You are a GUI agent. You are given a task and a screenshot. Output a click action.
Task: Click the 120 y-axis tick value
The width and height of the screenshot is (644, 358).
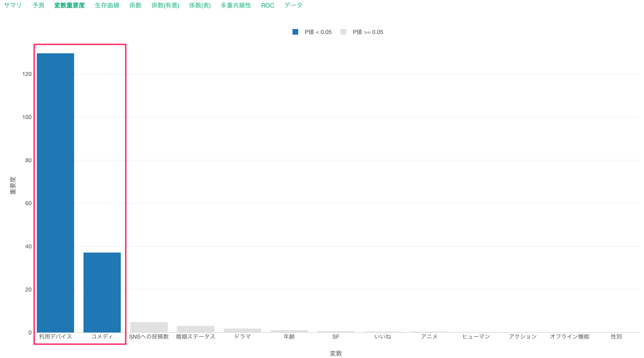click(x=27, y=74)
